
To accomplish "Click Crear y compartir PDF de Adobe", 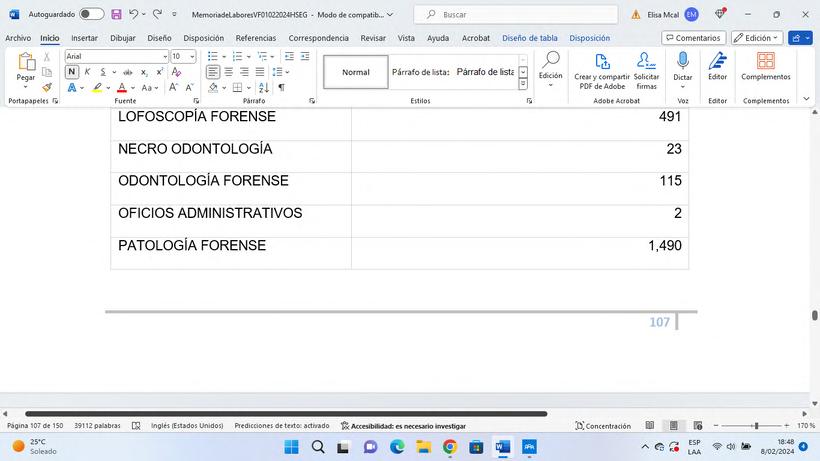I will 602,70.
